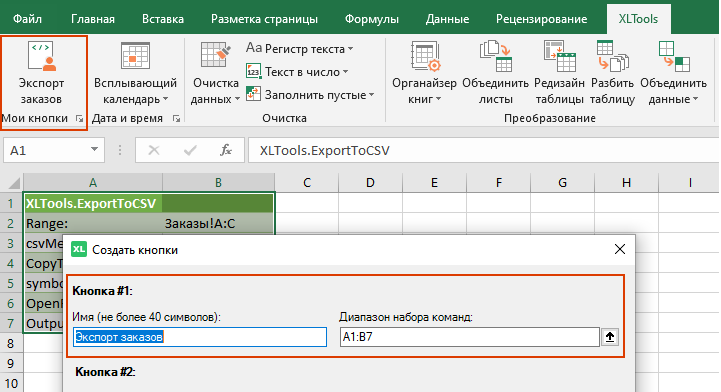Switch to the Главная tab
The width and height of the screenshot is (721, 392).
tap(93, 19)
